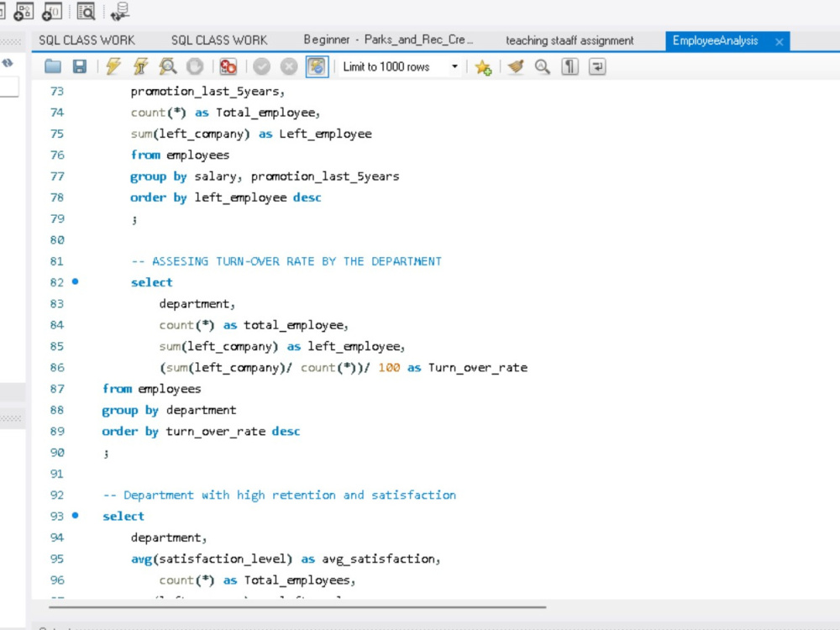Click the reconnect to DBMS icon
840x630 pixels.
pos(120,11)
